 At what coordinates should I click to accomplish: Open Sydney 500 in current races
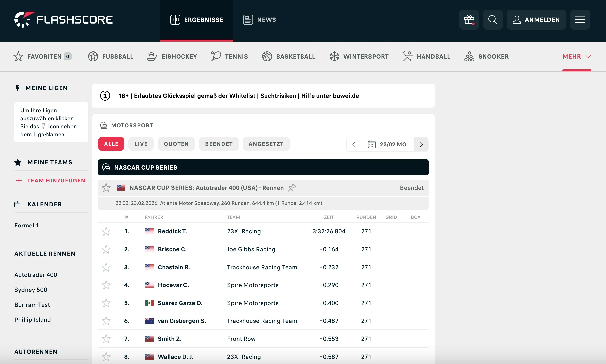31,290
